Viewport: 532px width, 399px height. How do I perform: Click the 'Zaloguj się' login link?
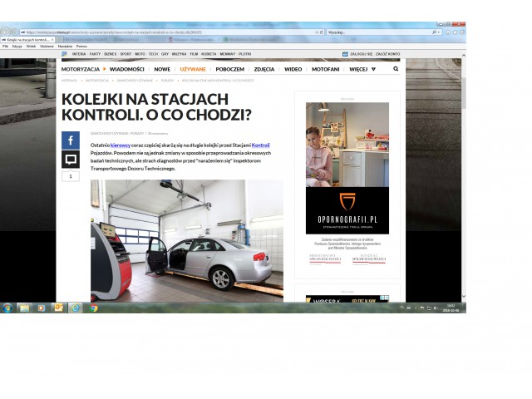359,53
